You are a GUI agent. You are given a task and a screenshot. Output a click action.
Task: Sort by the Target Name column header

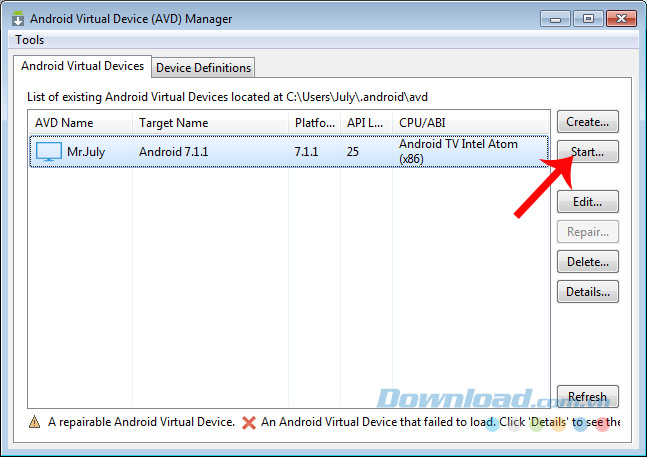coord(210,123)
